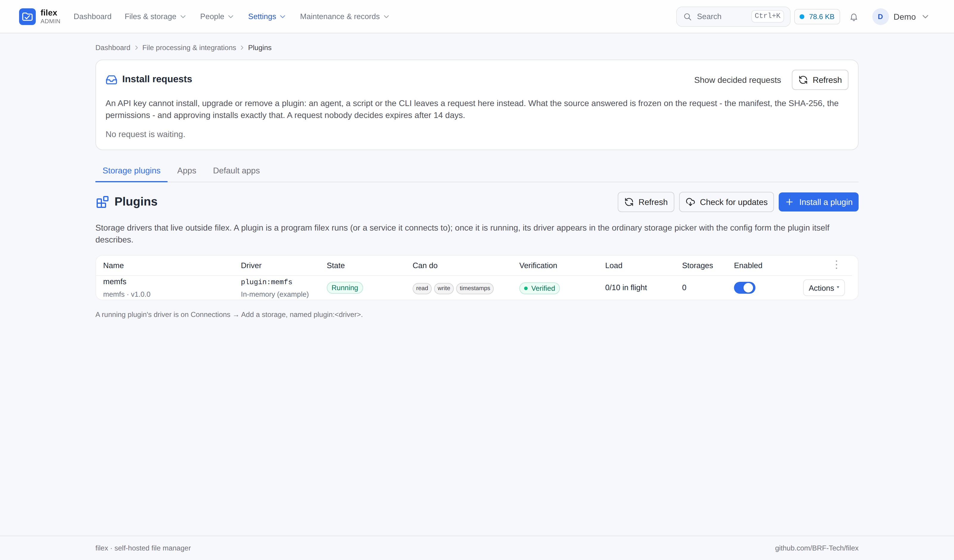The image size is (954, 560).
Task: Click the 0/10 in flight load value
Action: [x=626, y=287]
